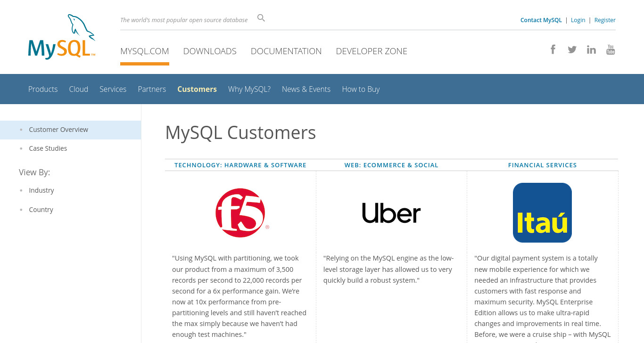Open the Cloud menu item

tap(79, 89)
